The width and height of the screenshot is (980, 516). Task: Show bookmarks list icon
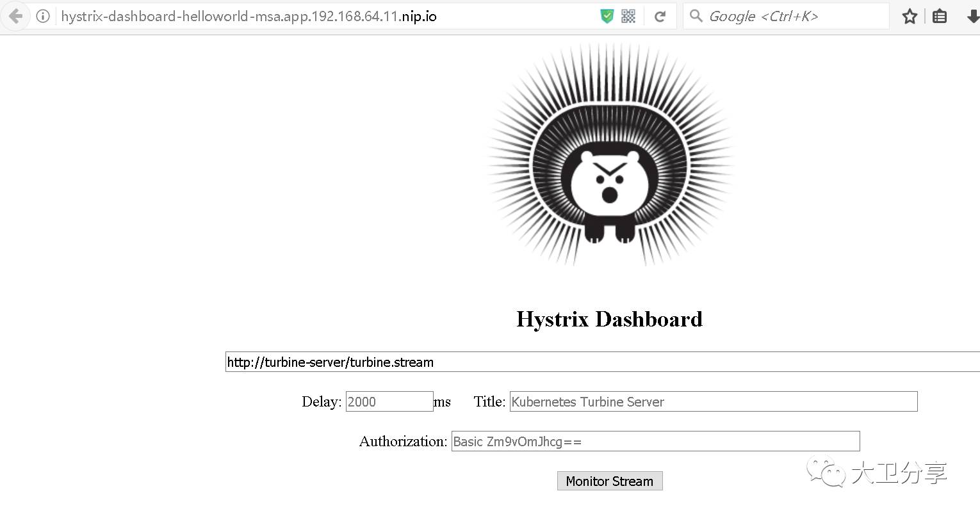click(x=939, y=17)
